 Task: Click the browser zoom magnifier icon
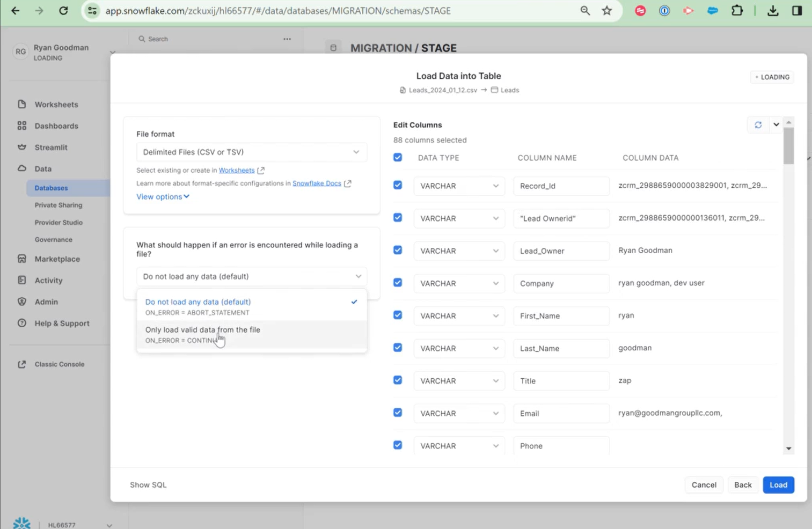pyautogui.click(x=585, y=11)
